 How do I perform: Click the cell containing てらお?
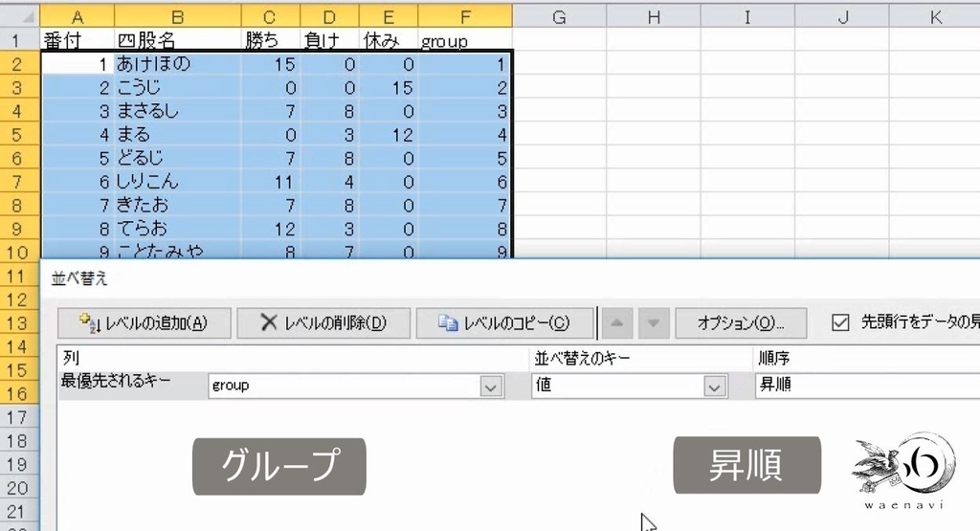(x=177, y=229)
